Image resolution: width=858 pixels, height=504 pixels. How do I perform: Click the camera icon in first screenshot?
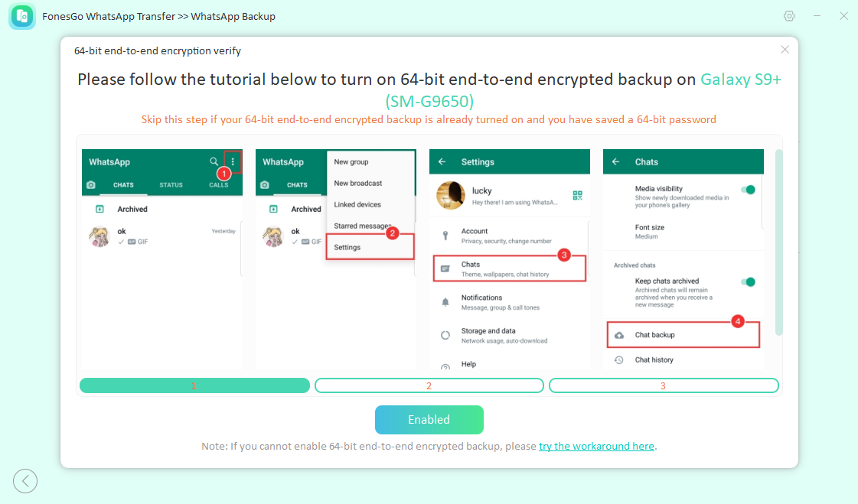tap(91, 185)
